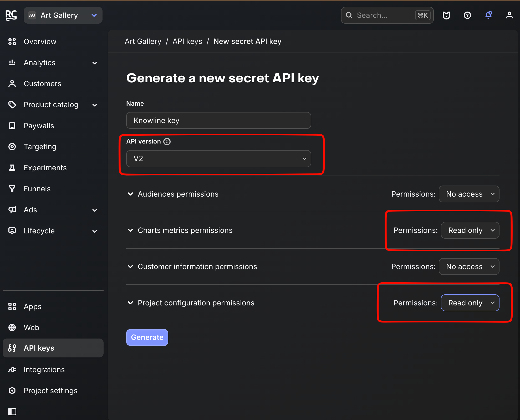Open Project settings in sidebar
The height and width of the screenshot is (420, 520).
coord(53,391)
